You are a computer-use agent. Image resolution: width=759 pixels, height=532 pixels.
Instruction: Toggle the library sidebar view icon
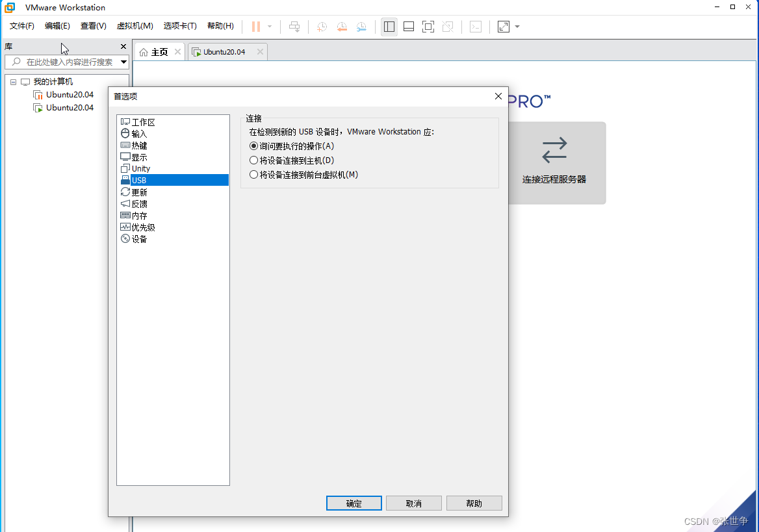point(389,27)
